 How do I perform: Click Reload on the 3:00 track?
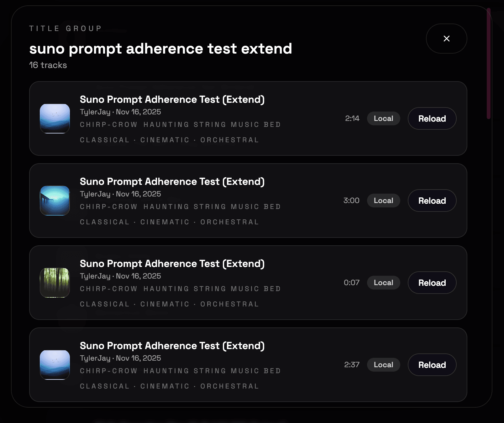tap(432, 201)
